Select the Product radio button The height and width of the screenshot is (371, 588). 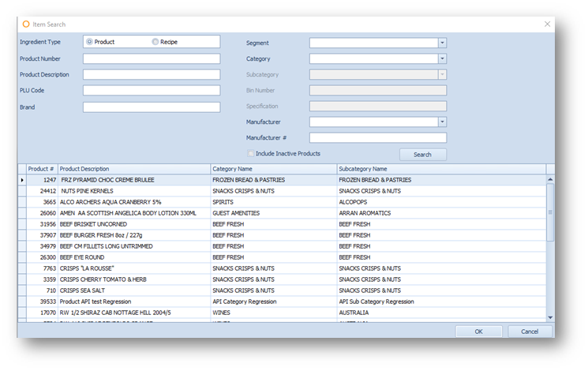[89, 42]
